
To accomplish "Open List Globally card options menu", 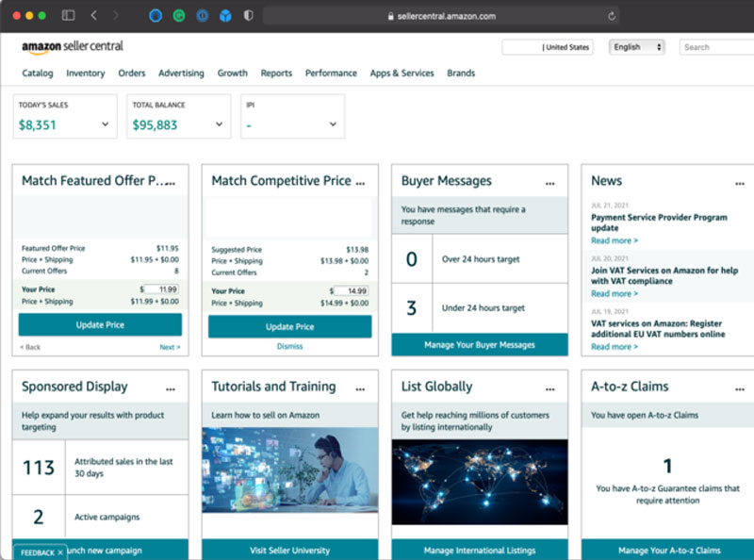I will (x=549, y=387).
